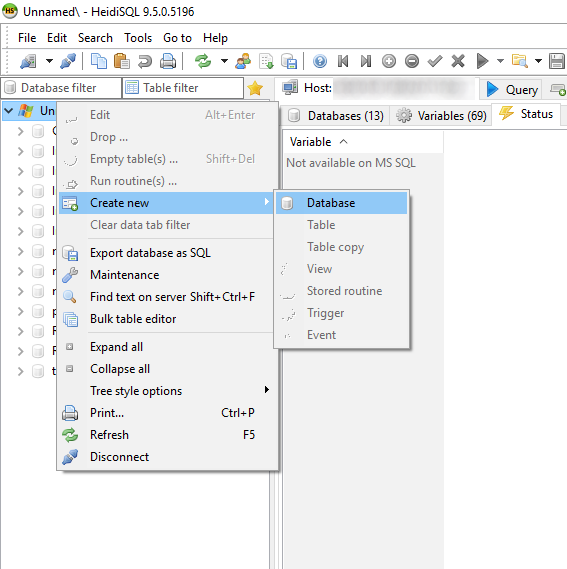Open Tree style options submenu
The width and height of the screenshot is (567, 569).
pos(166,391)
